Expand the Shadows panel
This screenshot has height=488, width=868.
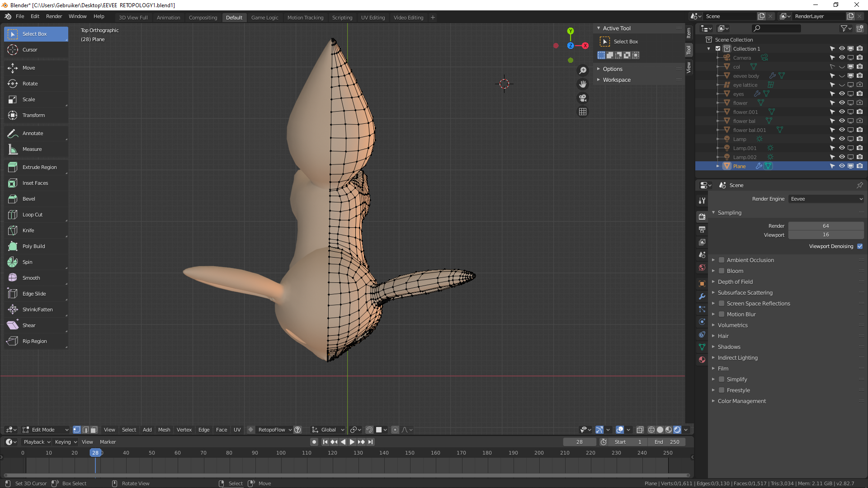point(729,347)
